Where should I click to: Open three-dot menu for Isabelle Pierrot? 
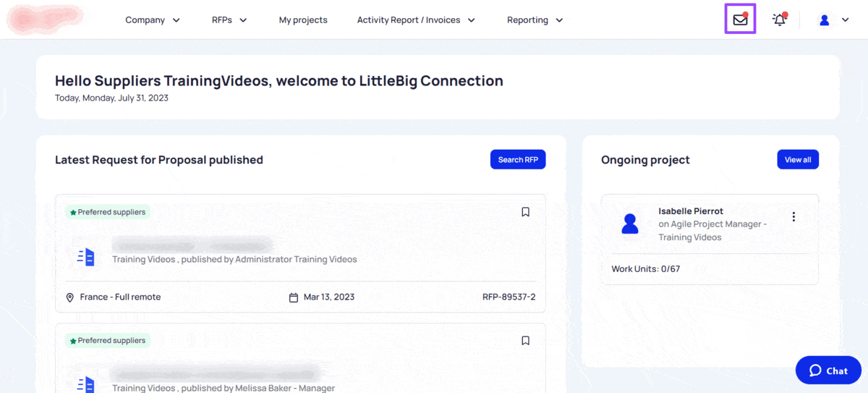pos(793,216)
